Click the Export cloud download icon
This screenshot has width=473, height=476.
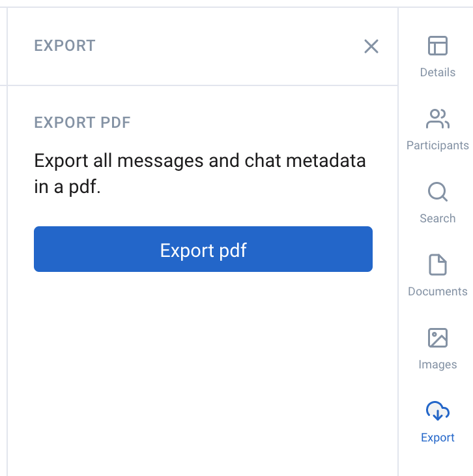[x=438, y=411]
